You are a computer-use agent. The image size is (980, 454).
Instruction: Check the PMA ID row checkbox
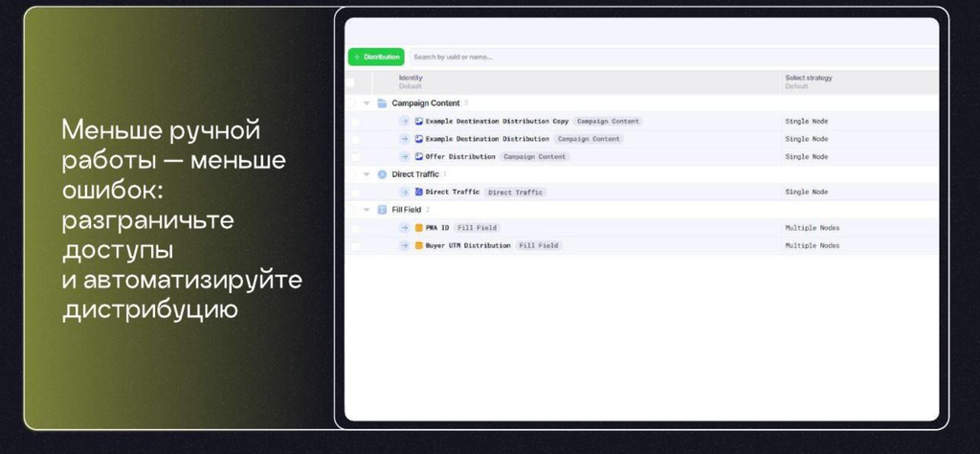[355, 228]
